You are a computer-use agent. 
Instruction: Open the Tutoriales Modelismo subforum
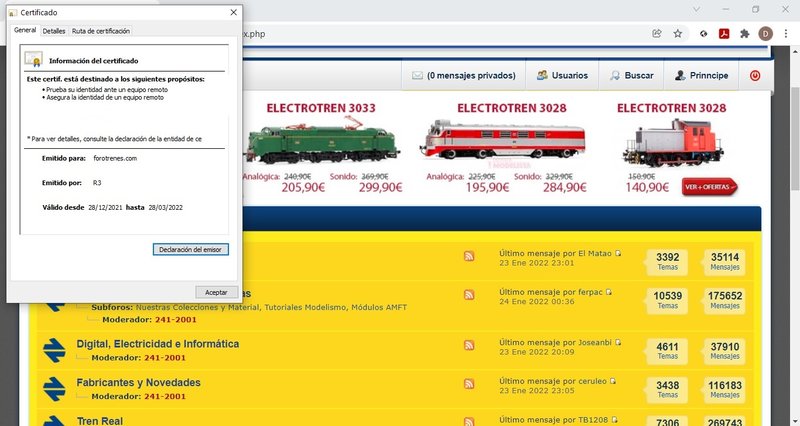(x=305, y=307)
